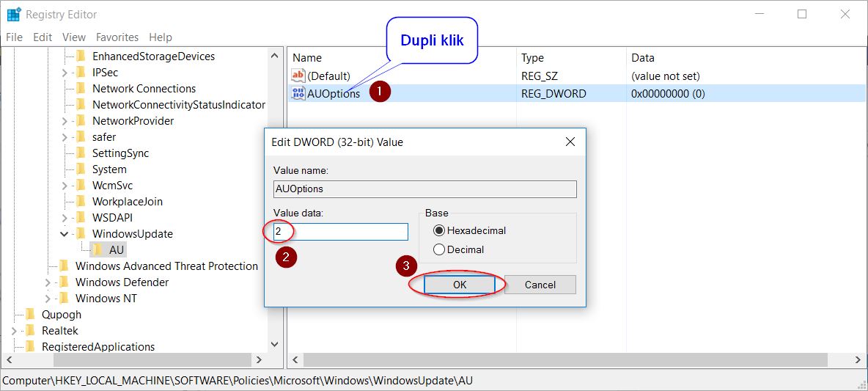Click the registry path in the status bar
Viewport: 868px width, 391px height.
(x=238, y=381)
